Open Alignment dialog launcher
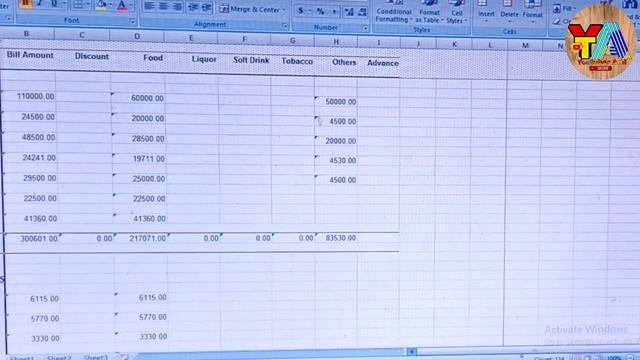The width and height of the screenshot is (640, 360). pos(284,26)
